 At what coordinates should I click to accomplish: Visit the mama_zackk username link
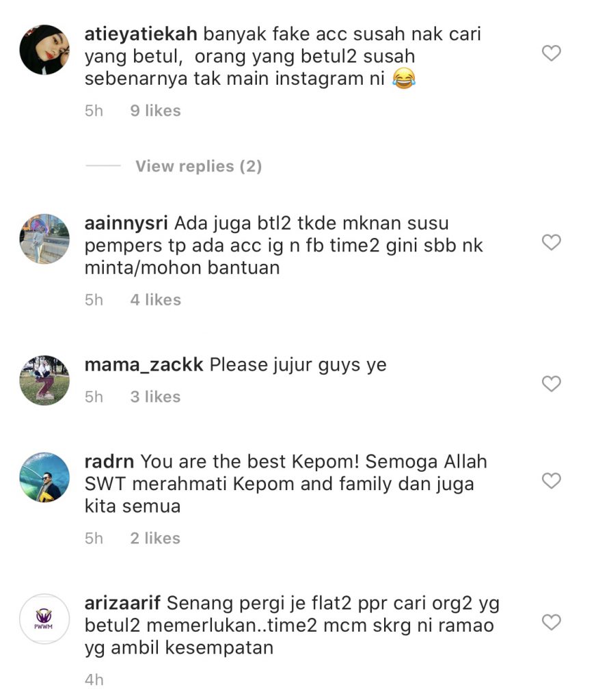[144, 365]
